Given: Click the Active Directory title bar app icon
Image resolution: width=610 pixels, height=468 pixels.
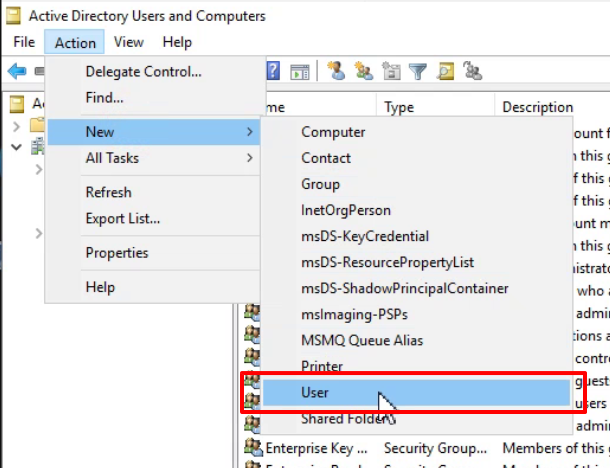Looking at the screenshot, I should tap(13, 16).
